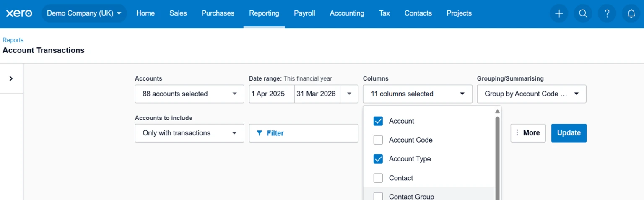Collapse the 11 columns selected dropdown

(418, 94)
